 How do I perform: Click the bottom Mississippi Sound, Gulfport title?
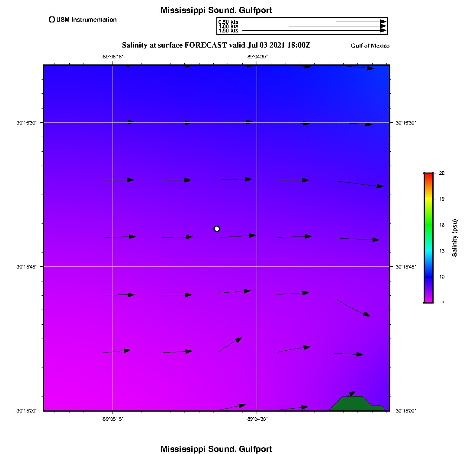216,449
